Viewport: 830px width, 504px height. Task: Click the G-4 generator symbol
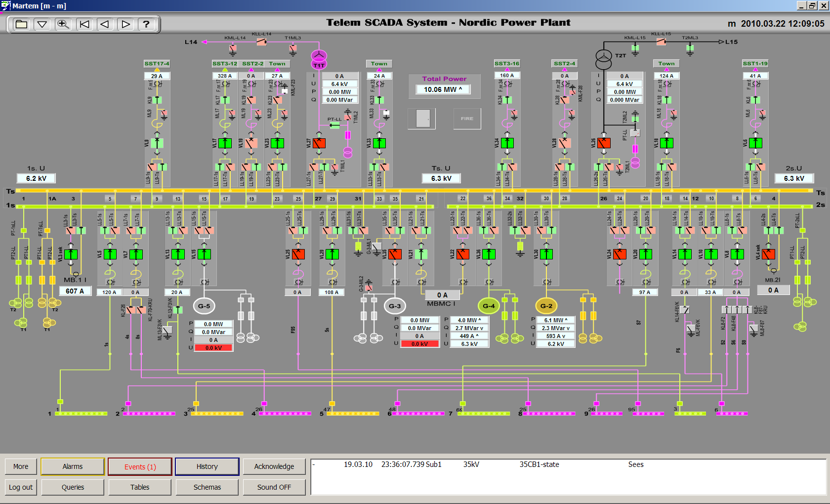(489, 306)
